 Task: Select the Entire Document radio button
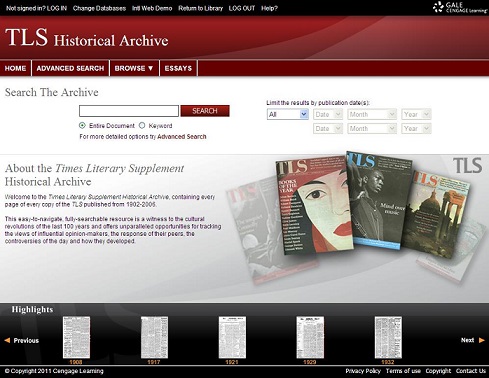coord(82,125)
